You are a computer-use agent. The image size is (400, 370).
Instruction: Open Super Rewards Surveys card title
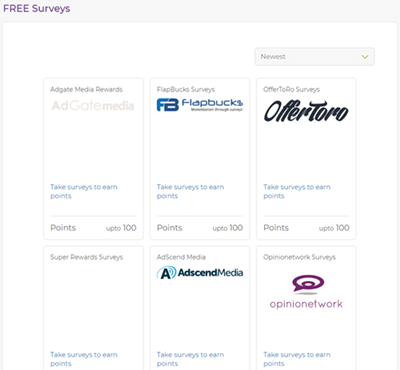coord(86,257)
